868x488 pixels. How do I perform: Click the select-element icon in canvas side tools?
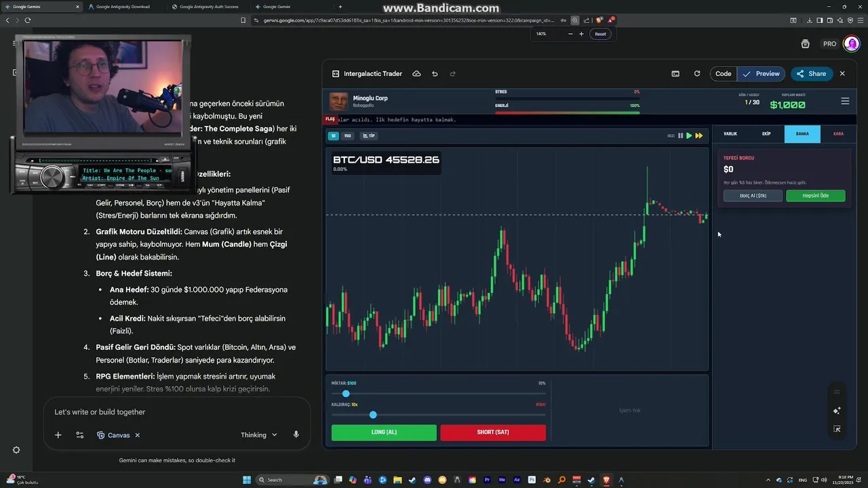[x=837, y=429]
